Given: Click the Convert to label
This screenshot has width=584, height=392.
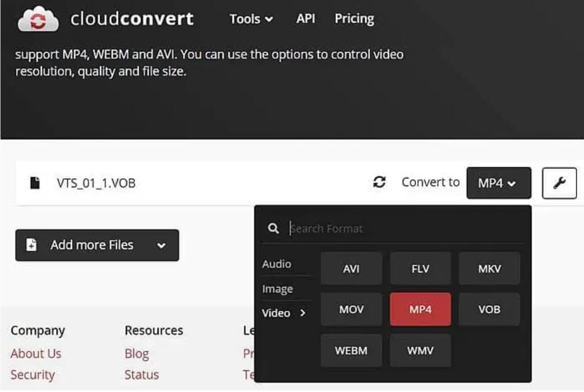Looking at the screenshot, I should [x=430, y=182].
